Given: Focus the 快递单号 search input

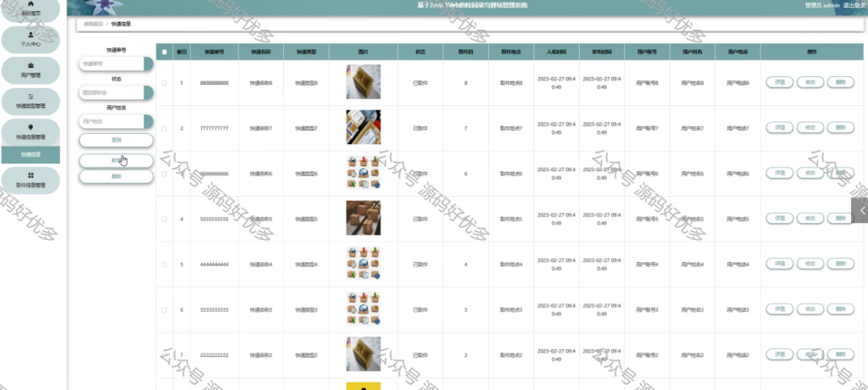Looking at the screenshot, I should (x=111, y=64).
